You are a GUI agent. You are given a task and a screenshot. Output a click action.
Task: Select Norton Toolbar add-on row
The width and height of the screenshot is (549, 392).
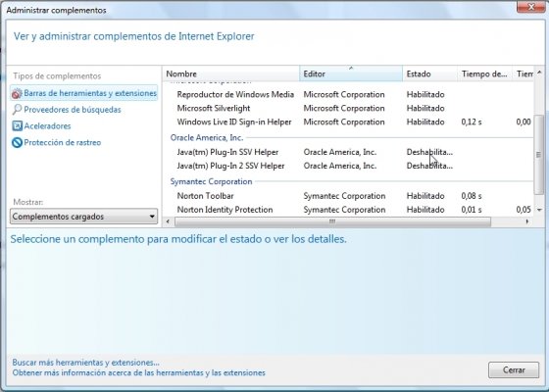tap(348, 196)
